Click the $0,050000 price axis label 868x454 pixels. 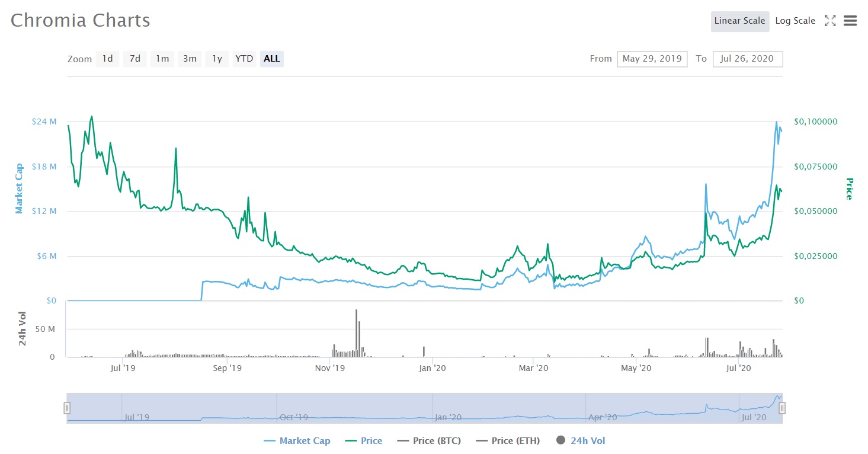click(815, 212)
